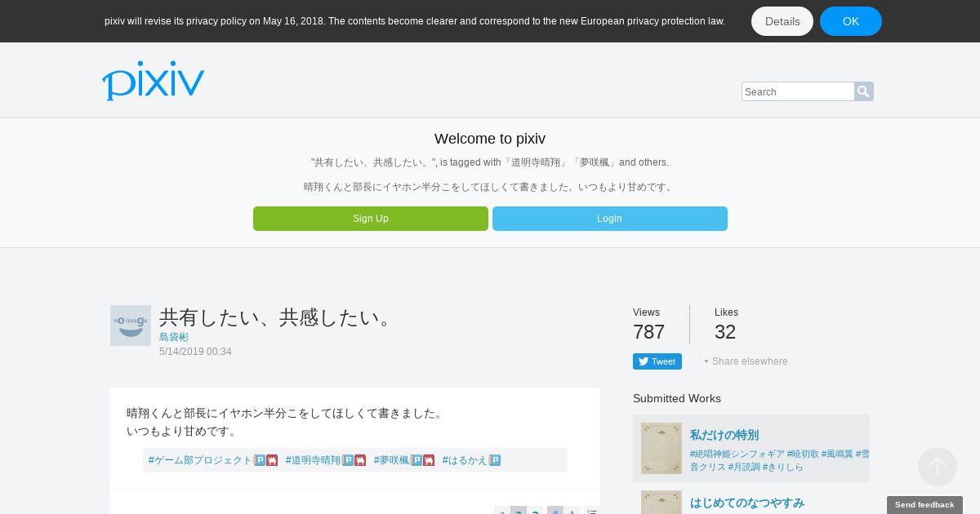Open tag #きりしら

pos(782,467)
